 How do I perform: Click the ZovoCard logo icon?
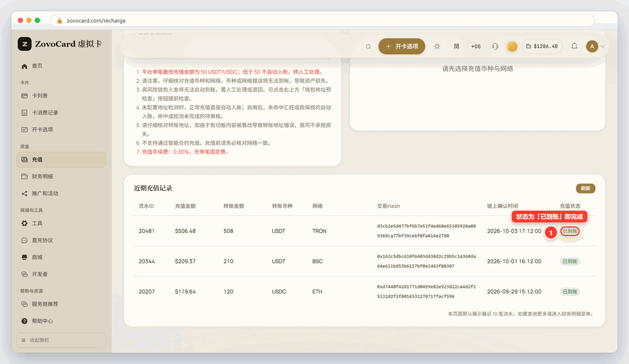[x=25, y=44]
